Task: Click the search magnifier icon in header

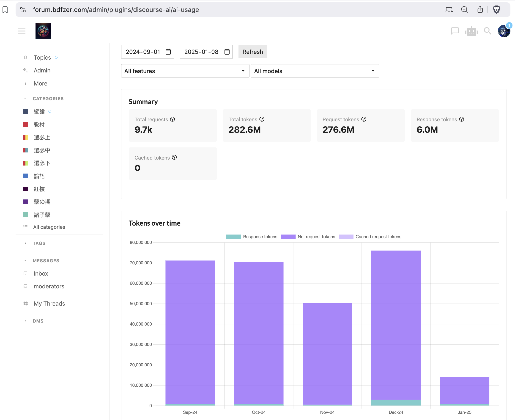Action: click(x=487, y=31)
